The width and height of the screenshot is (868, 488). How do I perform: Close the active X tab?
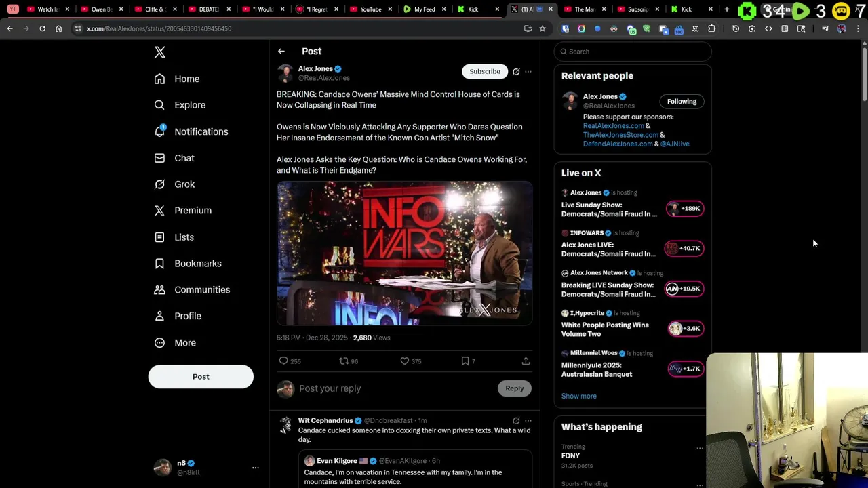[x=551, y=9]
